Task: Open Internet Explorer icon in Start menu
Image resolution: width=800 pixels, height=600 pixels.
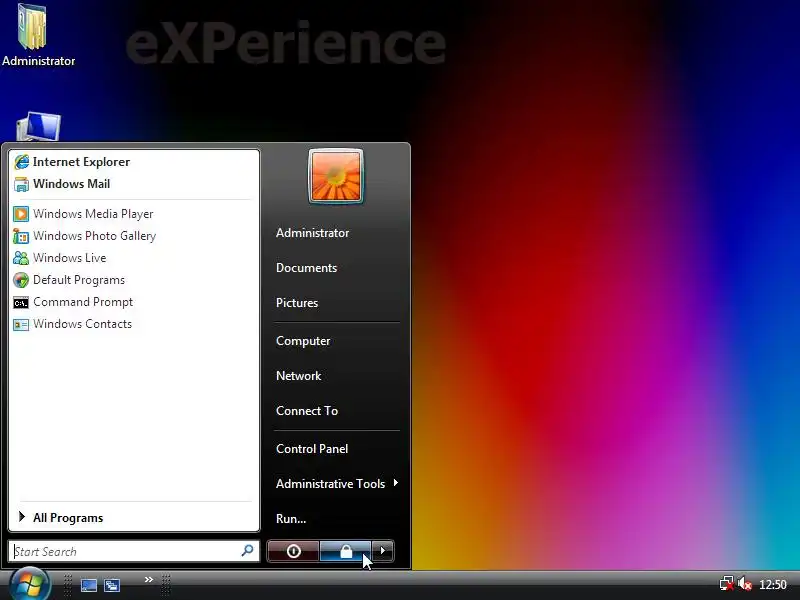Action: 21,162
